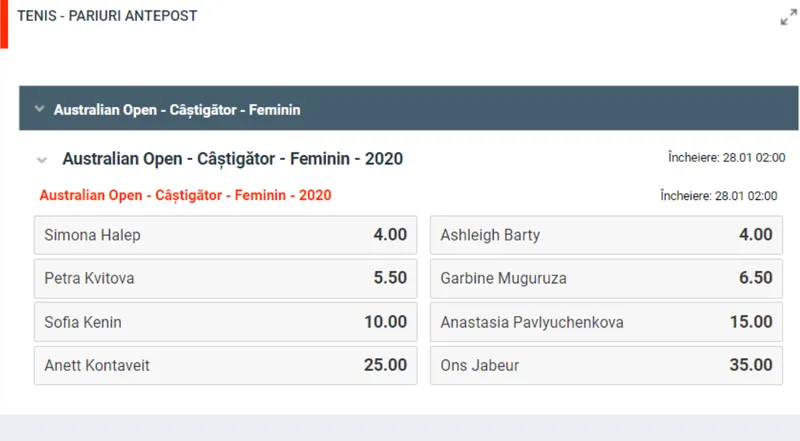Add Sofia Kenin 10.00 to betslip

(225, 322)
